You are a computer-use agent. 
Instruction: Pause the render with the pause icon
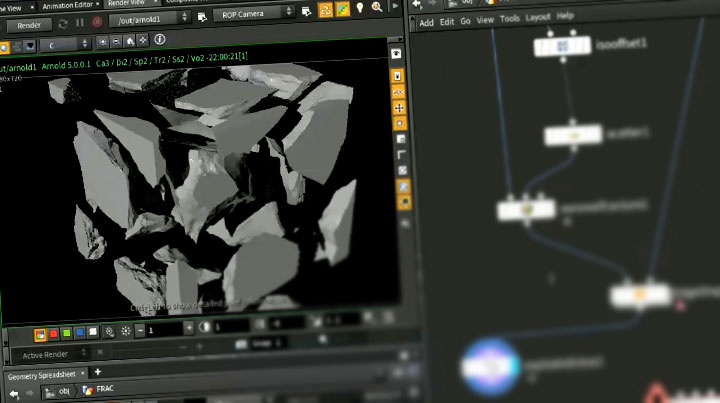tap(80, 22)
